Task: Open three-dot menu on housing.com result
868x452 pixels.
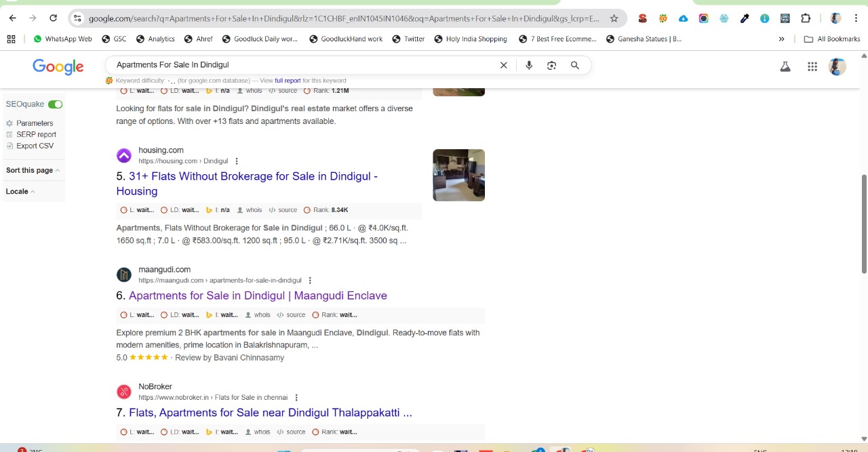Action: coord(236,161)
